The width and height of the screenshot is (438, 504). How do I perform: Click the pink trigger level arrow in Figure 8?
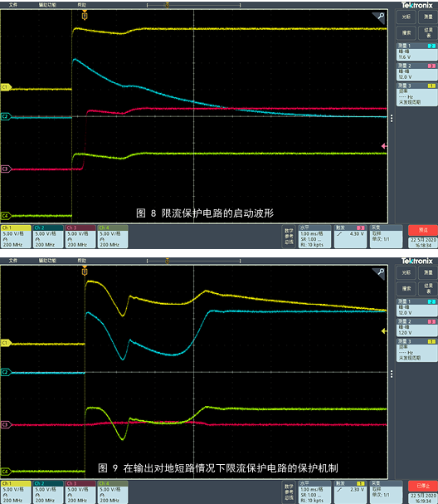[384, 146]
